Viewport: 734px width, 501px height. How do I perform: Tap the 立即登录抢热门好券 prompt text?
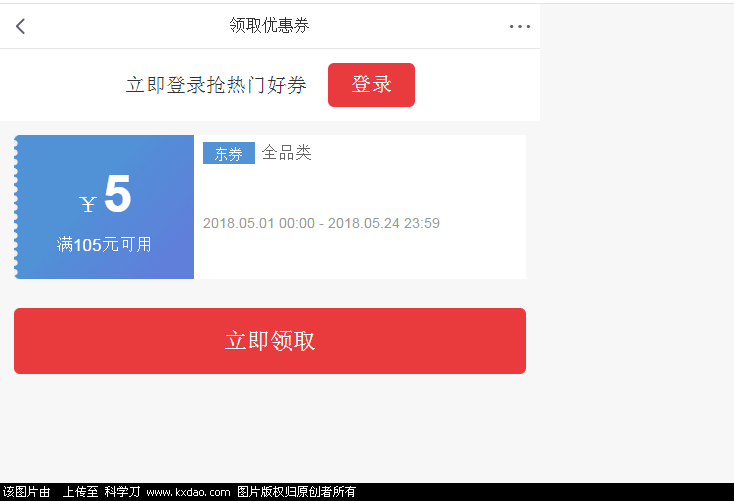coord(216,85)
